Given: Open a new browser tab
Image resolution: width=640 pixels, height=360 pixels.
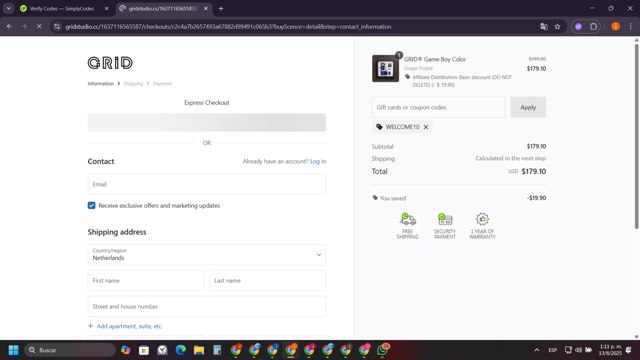Looking at the screenshot, I should [x=221, y=8].
